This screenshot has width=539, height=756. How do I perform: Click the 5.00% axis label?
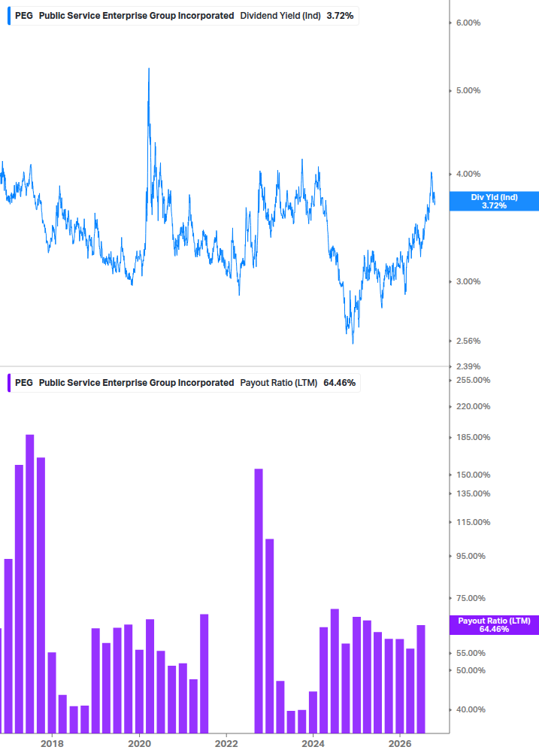468,90
